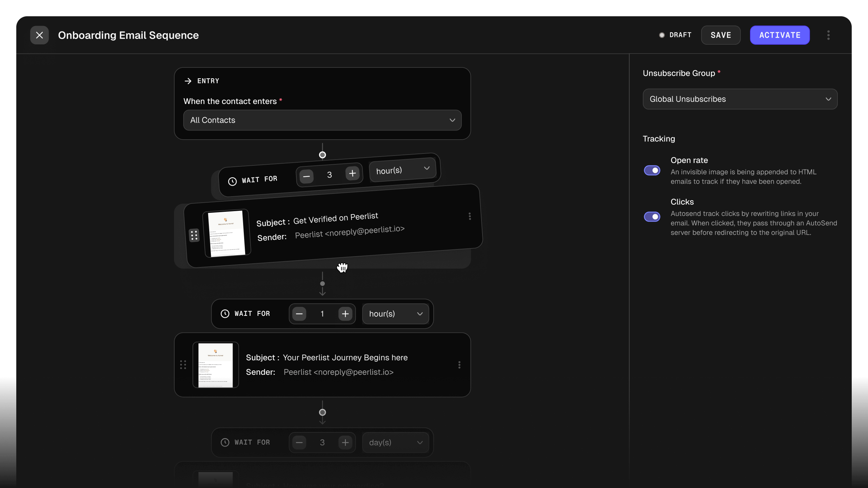Grab drag handle of Your Peerlist Journey email
This screenshot has height=488, width=868.
coord(183,365)
